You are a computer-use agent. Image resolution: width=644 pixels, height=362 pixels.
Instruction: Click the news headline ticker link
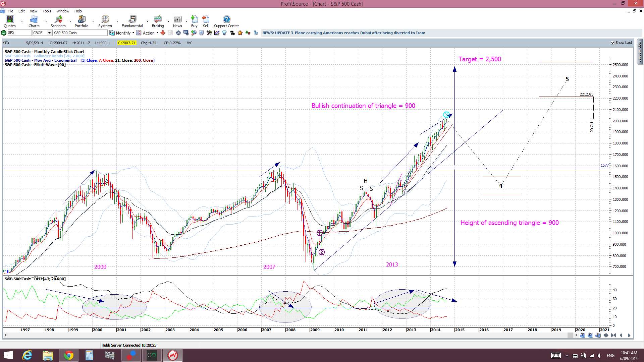(x=343, y=33)
